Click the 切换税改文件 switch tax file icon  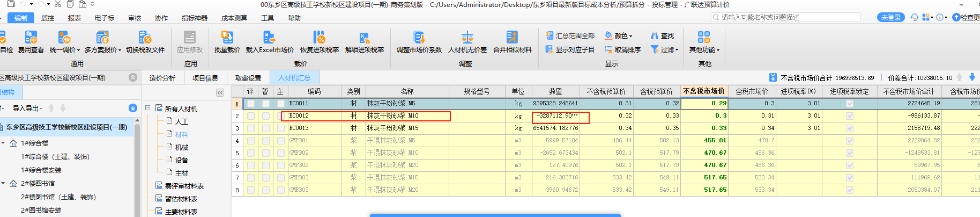[x=145, y=37]
